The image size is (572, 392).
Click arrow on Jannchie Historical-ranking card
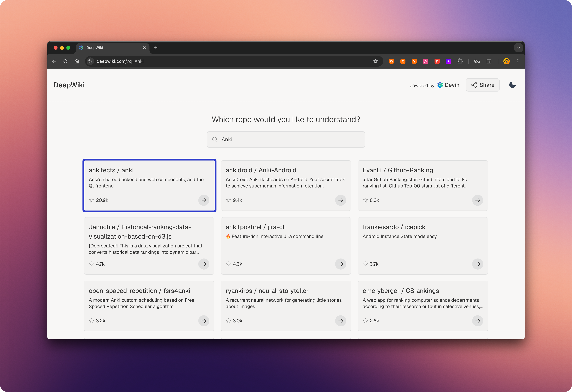(204, 264)
